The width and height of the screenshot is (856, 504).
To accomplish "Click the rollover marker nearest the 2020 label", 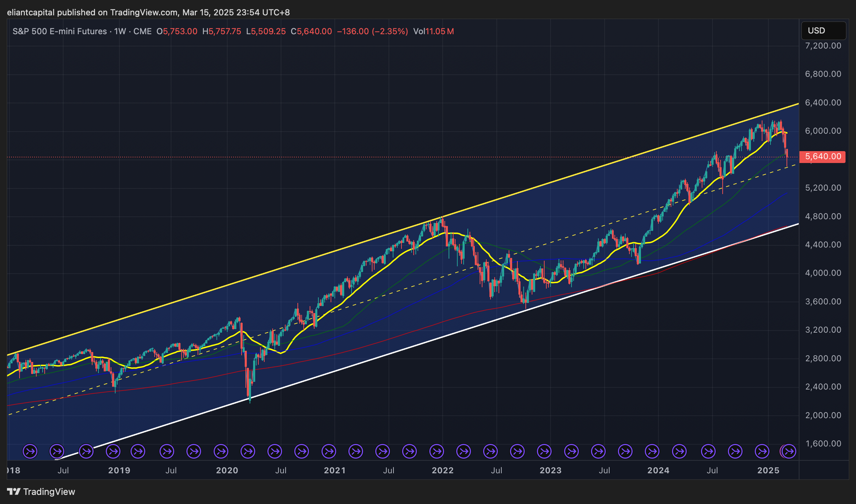I will (221, 451).
